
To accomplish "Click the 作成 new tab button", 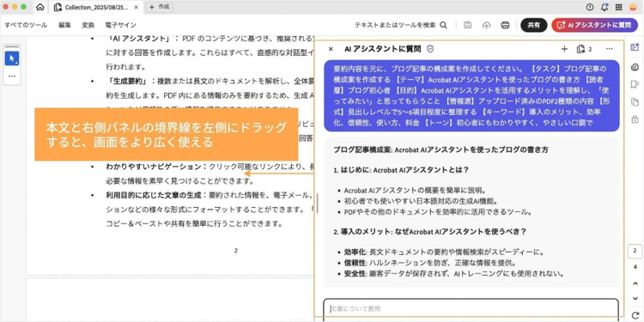I will [x=159, y=7].
